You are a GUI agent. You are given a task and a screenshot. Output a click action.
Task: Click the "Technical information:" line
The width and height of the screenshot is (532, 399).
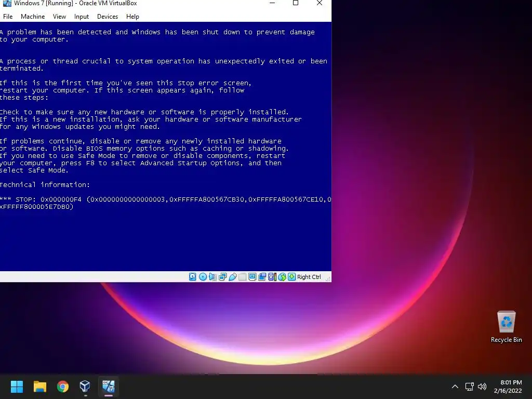click(x=45, y=184)
